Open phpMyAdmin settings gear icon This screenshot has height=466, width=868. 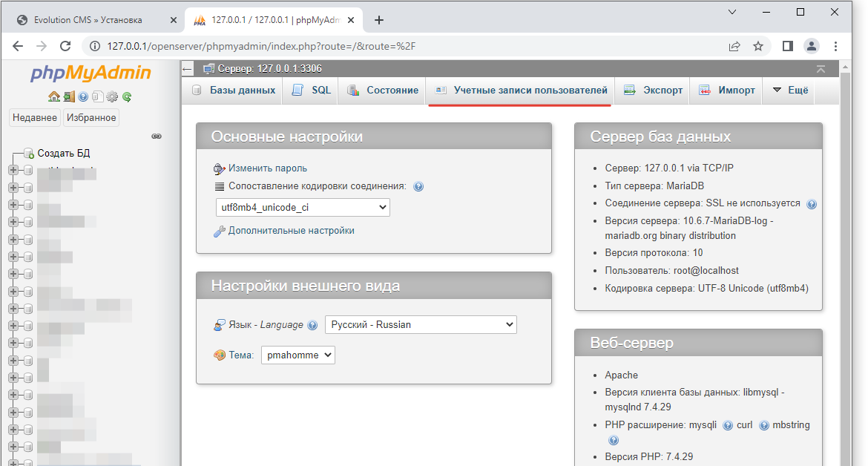click(x=111, y=96)
